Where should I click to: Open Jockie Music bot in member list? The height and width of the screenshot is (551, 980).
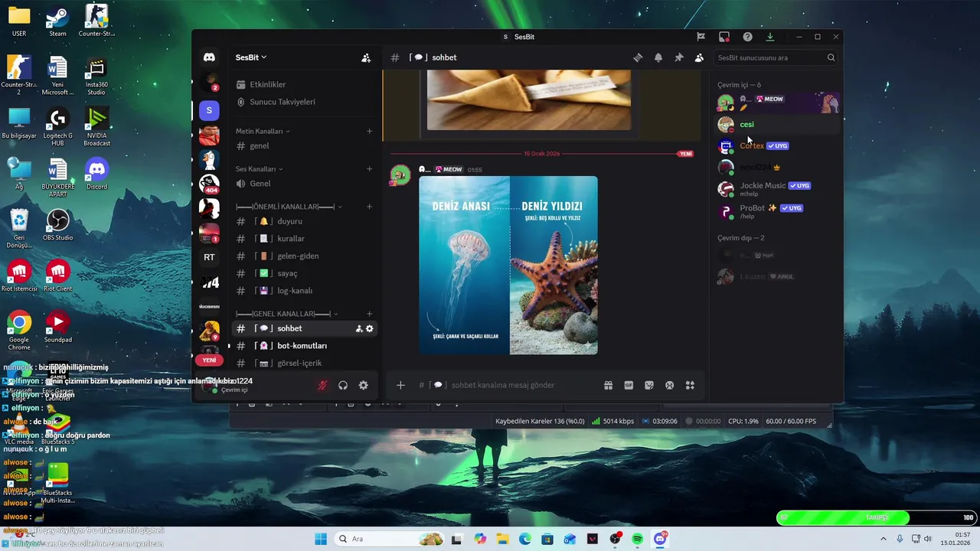point(776,189)
